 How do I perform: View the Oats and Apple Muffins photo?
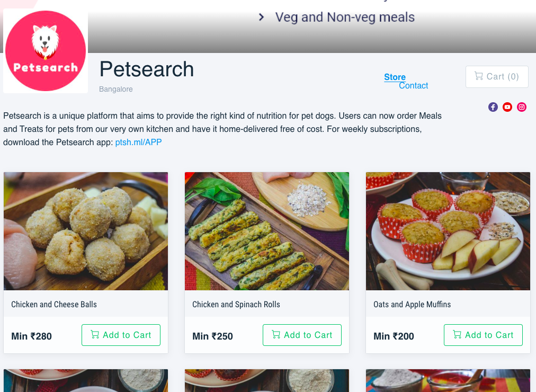[x=448, y=231]
